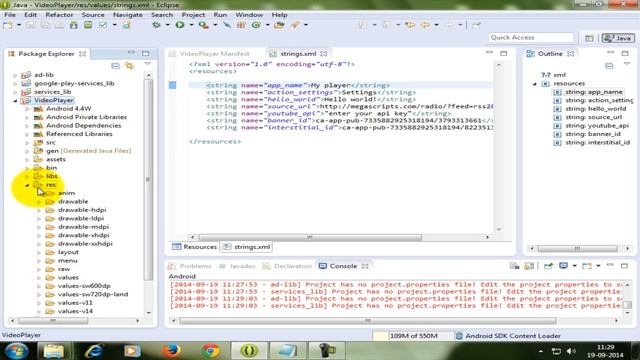
Task: Close the strings.xml editor tab
Action: (x=324, y=54)
